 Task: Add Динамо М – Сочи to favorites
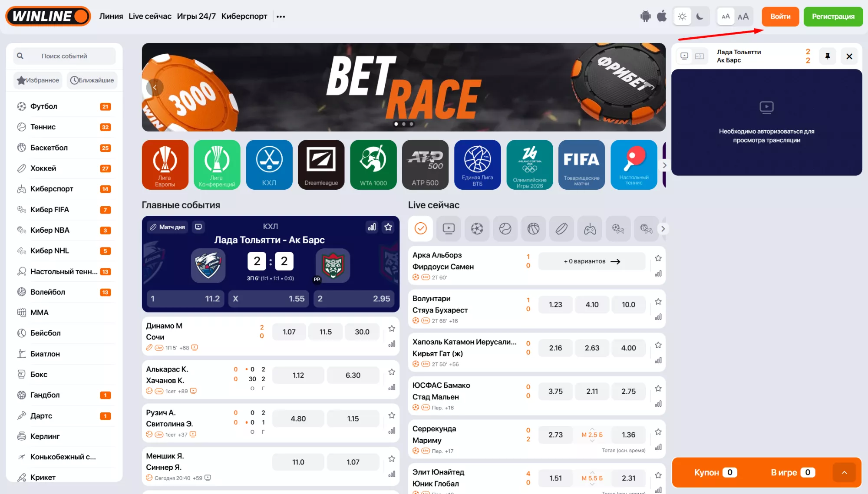392,329
